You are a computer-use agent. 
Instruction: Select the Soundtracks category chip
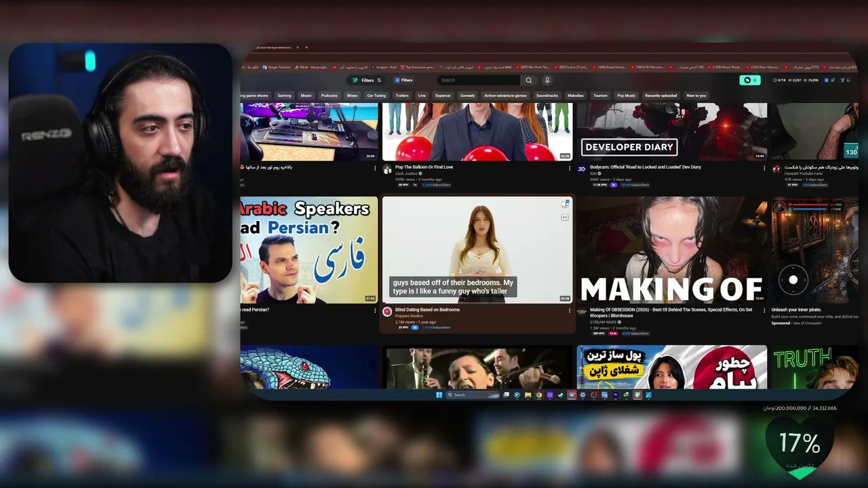point(547,96)
